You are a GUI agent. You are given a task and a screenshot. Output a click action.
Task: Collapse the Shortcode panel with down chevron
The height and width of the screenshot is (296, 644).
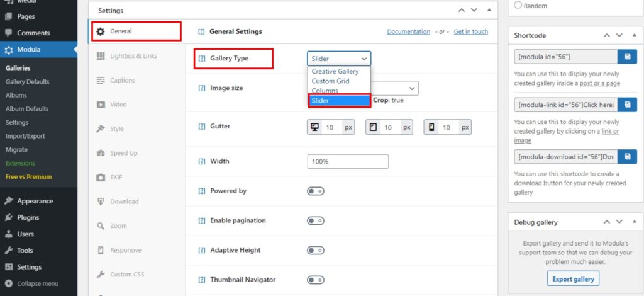[x=619, y=36]
